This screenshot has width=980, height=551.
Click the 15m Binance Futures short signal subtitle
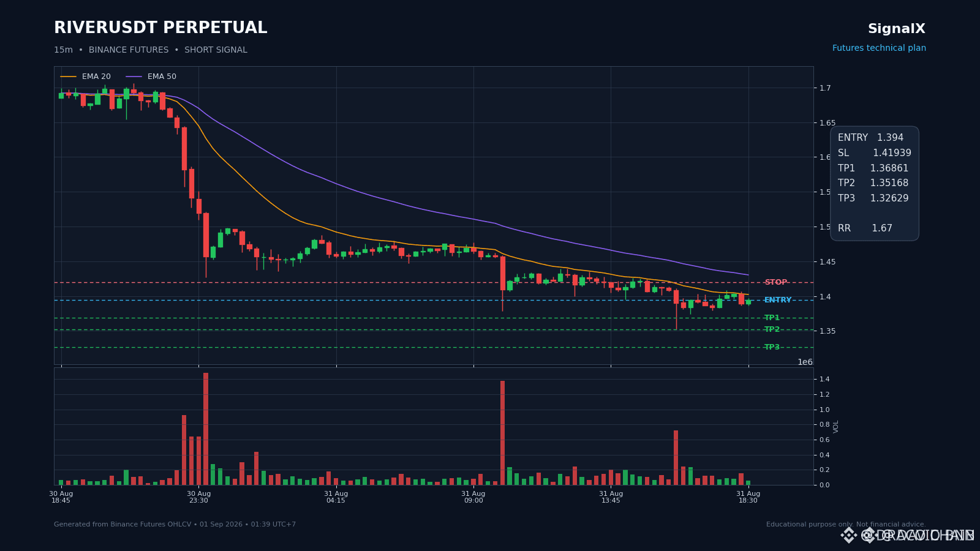pos(151,50)
